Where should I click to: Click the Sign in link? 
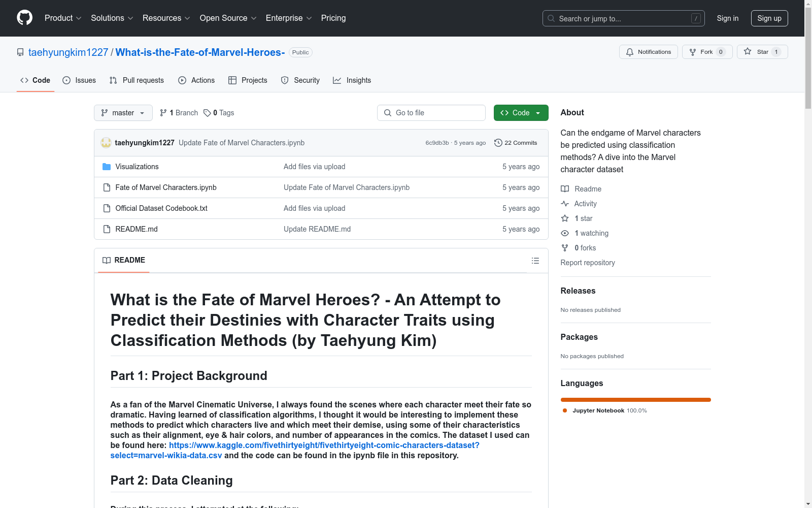click(728, 18)
